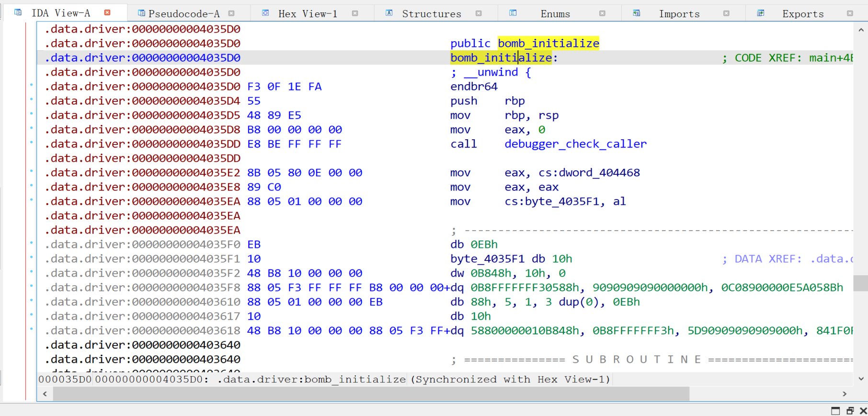Select the mov rbp, rsp instruction
Screen dimensions: 868x416
click(504, 115)
